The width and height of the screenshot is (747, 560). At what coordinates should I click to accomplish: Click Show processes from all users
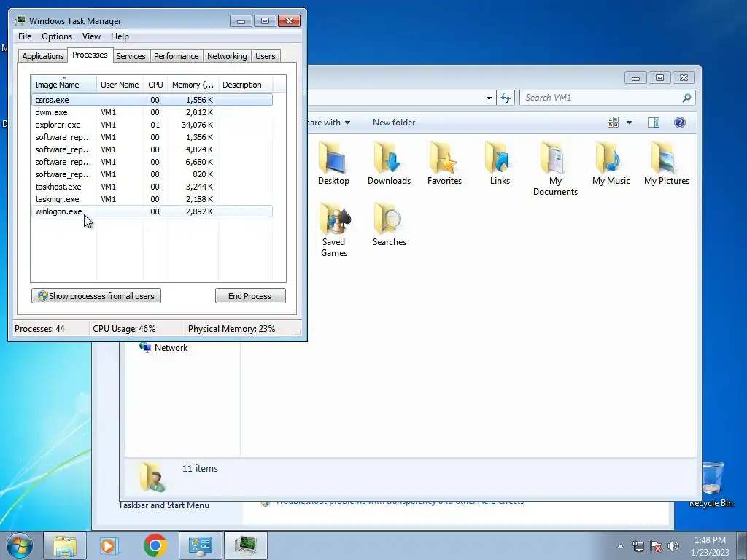(96, 296)
